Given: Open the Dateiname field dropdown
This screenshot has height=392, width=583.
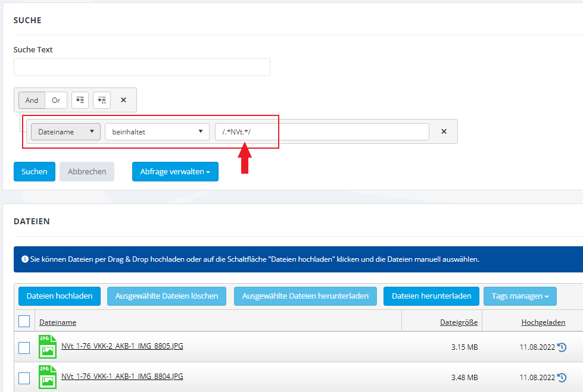Looking at the screenshot, I should pos(66,132).
